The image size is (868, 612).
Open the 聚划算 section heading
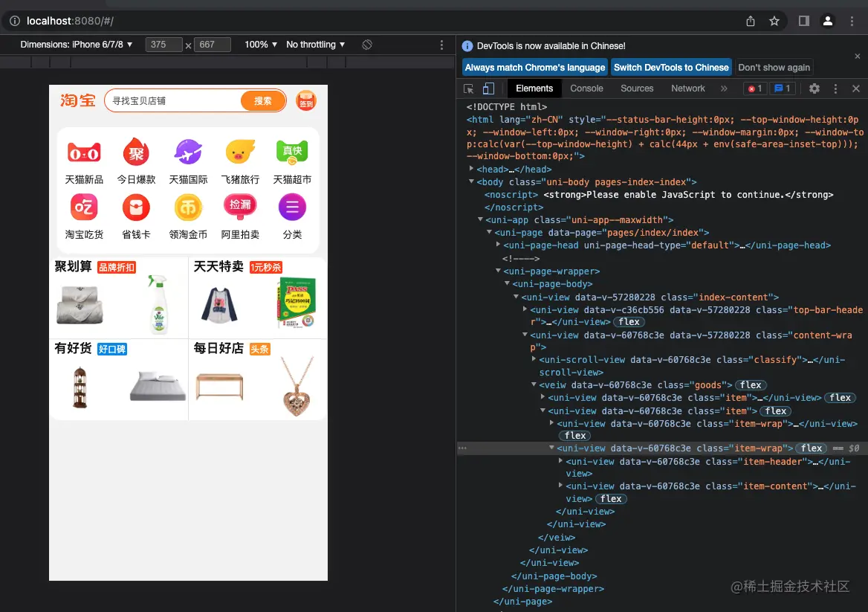(73, 266)
